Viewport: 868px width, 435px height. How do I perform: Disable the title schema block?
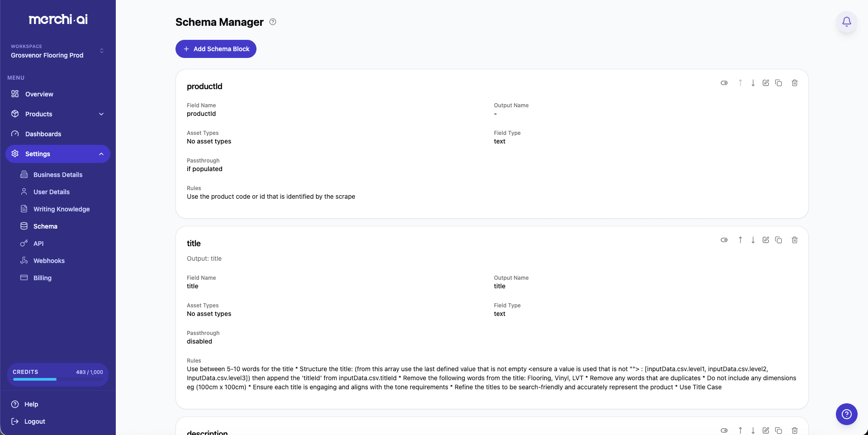[x=724, y=240]
